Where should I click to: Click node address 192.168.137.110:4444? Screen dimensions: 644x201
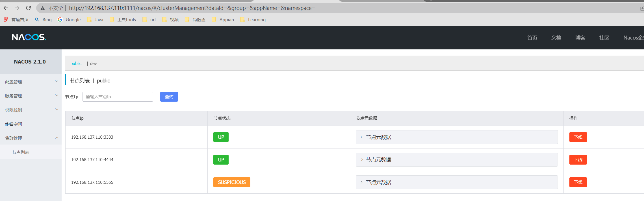pos(92,160)
